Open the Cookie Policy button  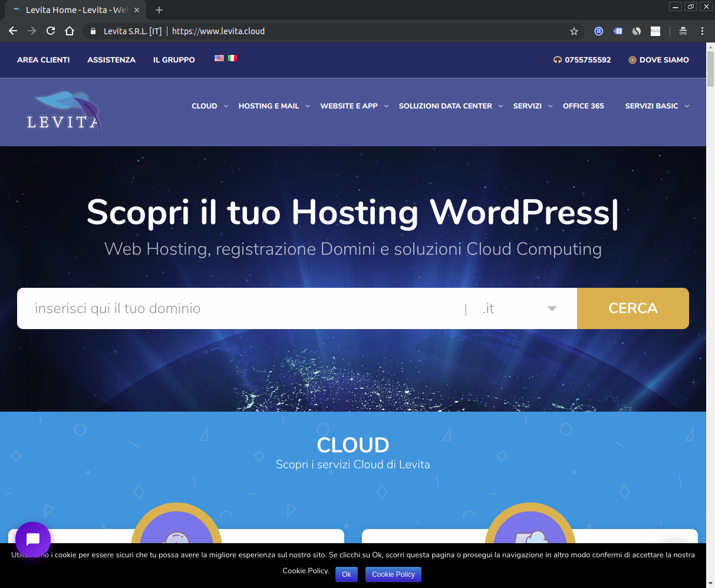393,574
